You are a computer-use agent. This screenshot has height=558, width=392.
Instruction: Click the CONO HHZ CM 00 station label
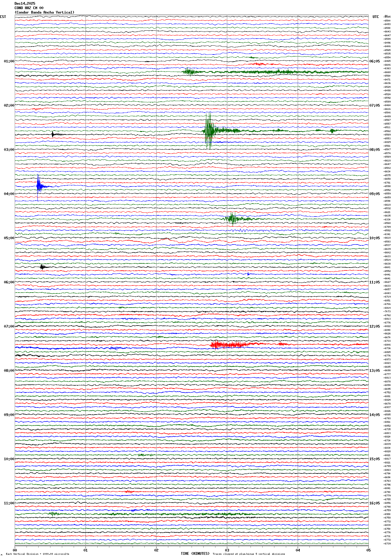[x=29, y=8]
